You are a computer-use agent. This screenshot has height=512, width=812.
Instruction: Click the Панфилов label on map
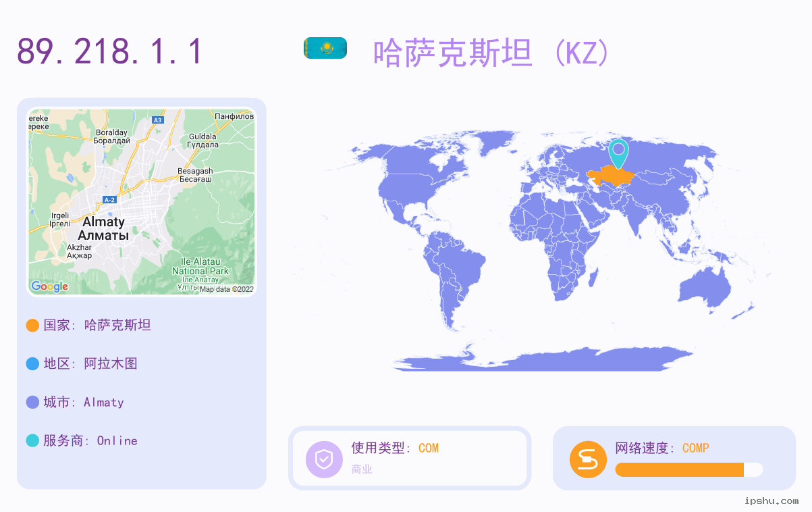click(x=234, y=117)
